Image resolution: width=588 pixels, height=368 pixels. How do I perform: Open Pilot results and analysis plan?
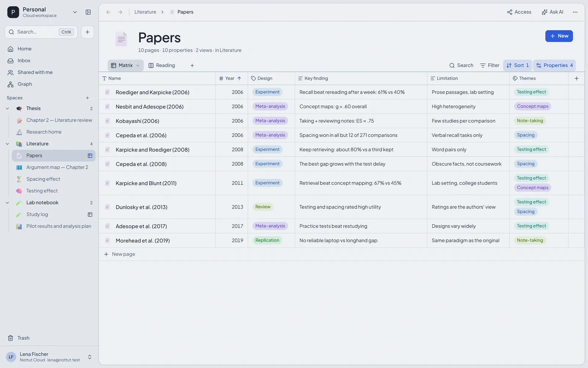click(54, 226)
